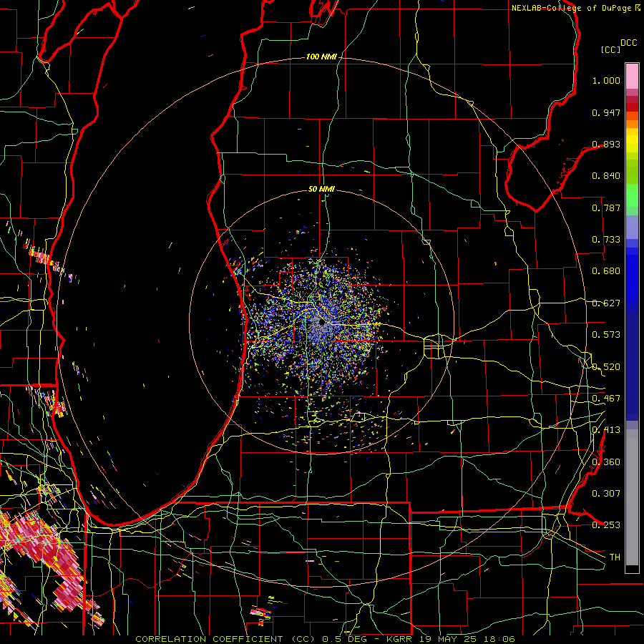Select the 0.787 legend value

coord(606,208)
